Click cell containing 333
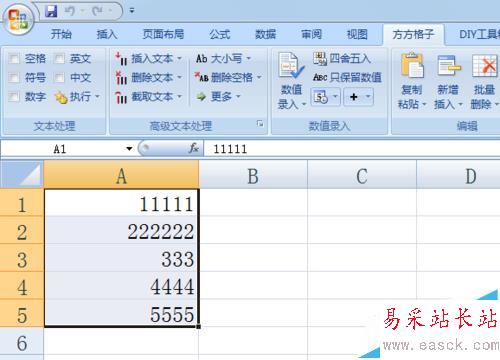The height and width of the screenshot is (360, 500). 121,258
